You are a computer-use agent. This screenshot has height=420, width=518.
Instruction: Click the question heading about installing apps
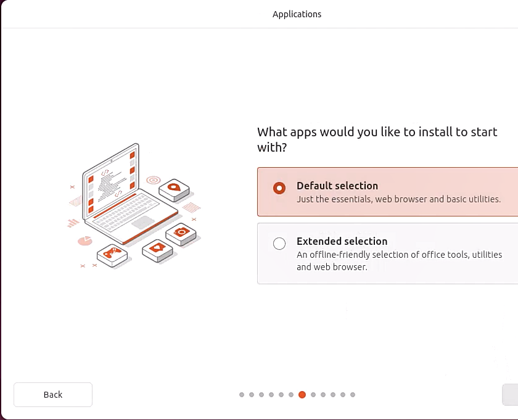coord(376,139)
